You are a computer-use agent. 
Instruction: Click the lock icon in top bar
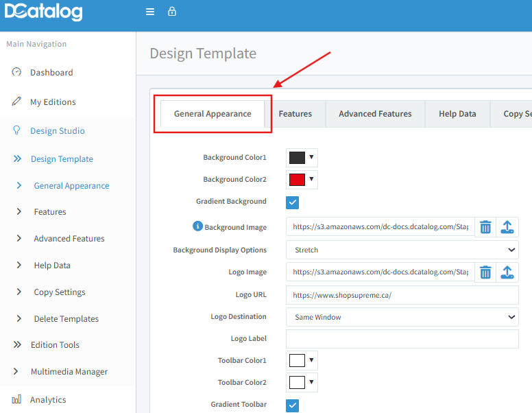pos(172,12)
